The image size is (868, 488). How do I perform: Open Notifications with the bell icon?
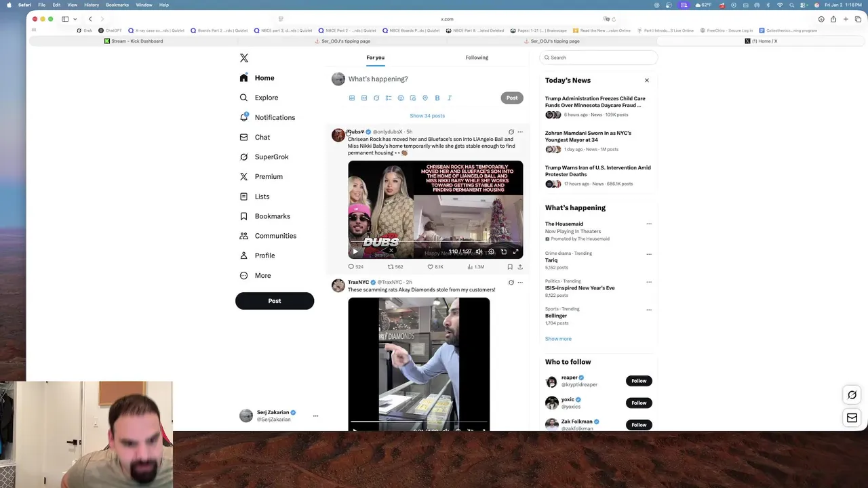tap(267, 117)
